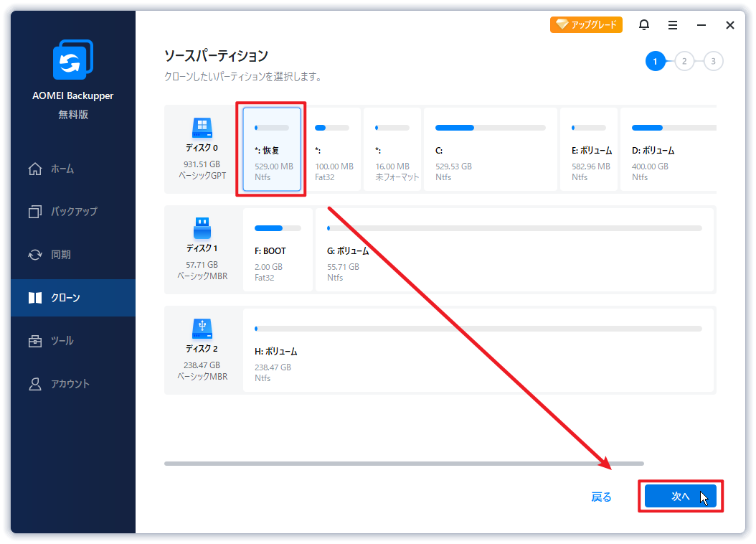Close the AOMEI Backupper window
756x544 pixels.
[x=730, y=25]
